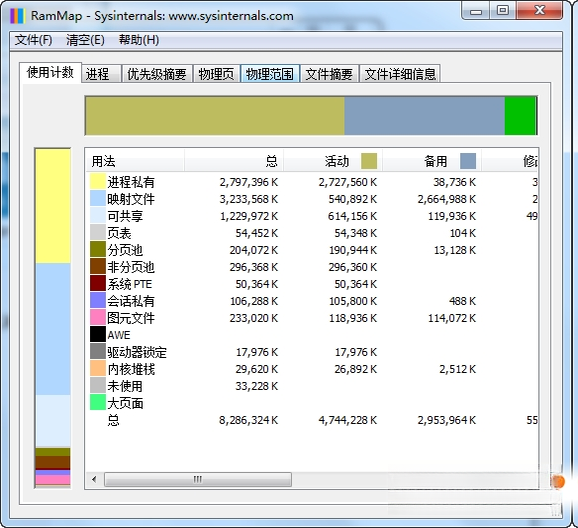Select the 驱动器锁定 row label

tap(137, 352)
